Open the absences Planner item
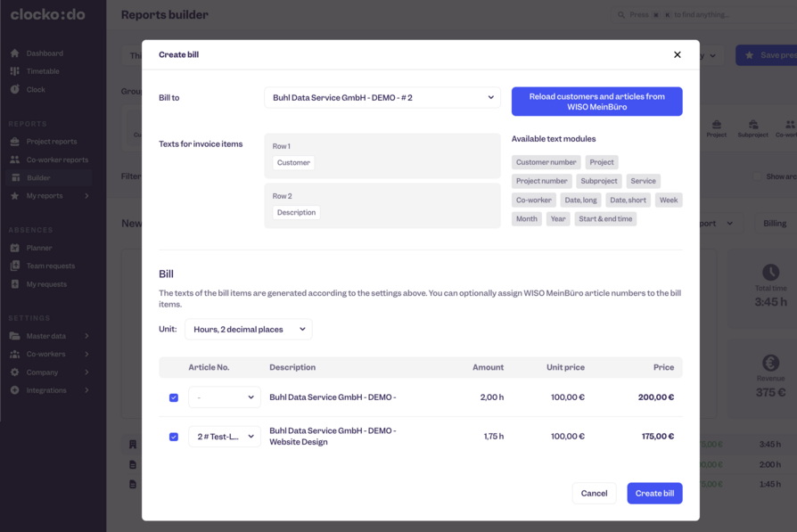797x532 pixels. tap(39, 248)
